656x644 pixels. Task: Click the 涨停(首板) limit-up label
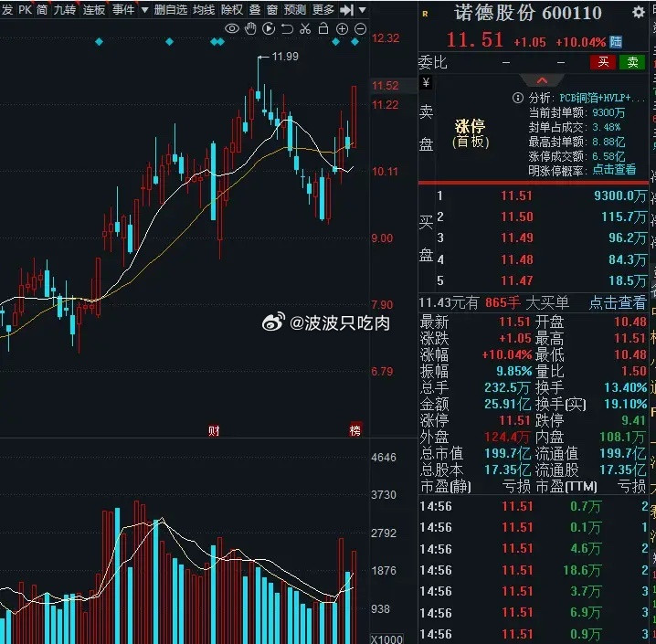coord(471,133)
